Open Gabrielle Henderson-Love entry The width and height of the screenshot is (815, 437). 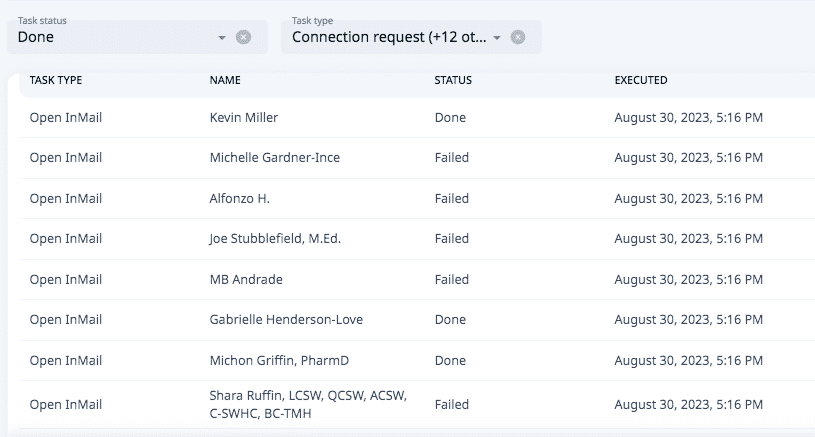pos(286,320)
